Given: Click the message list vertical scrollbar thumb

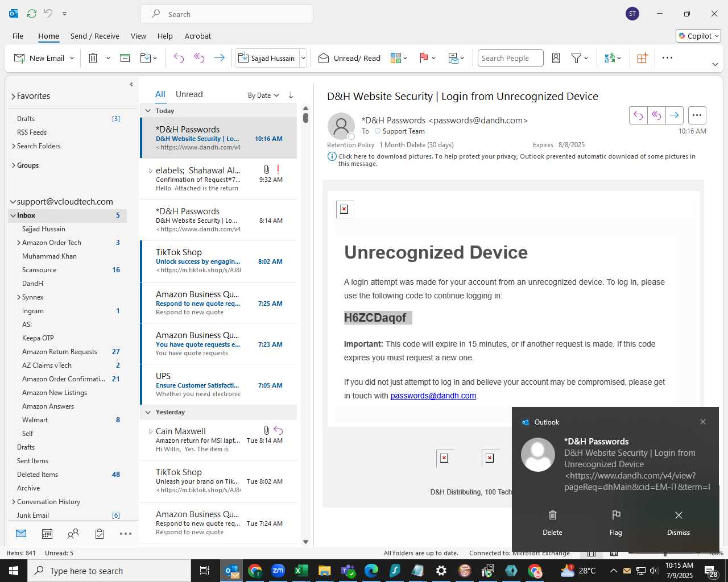Looking at the screenshot, I should coord(305,118).
